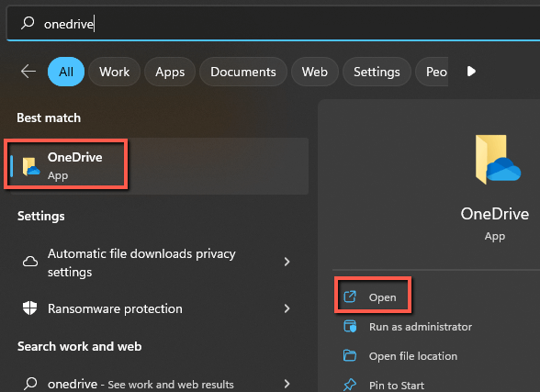The image size is (540, 392).
Task: Click the Best match heading
Action: click(49, 118)
